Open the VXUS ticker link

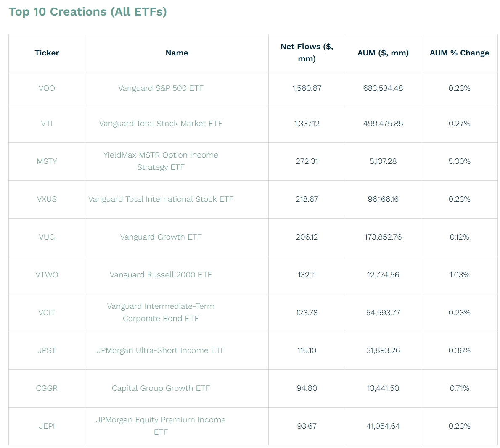pos(47,199)
